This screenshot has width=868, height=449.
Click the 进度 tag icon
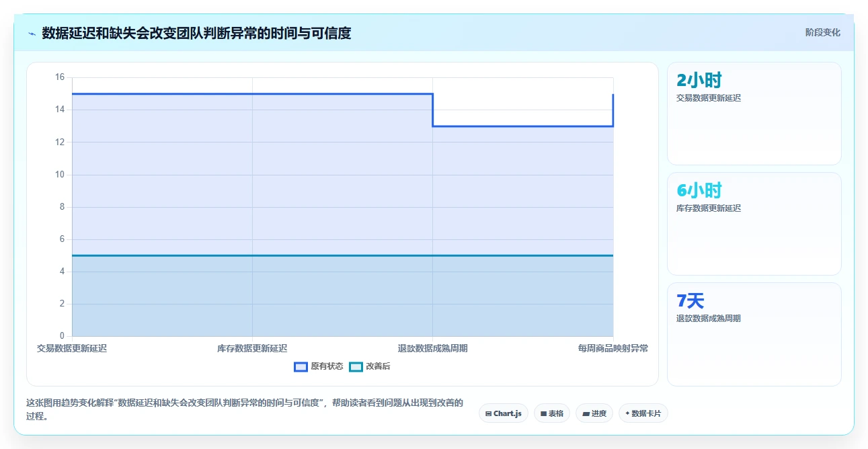(x=586, y=414)
